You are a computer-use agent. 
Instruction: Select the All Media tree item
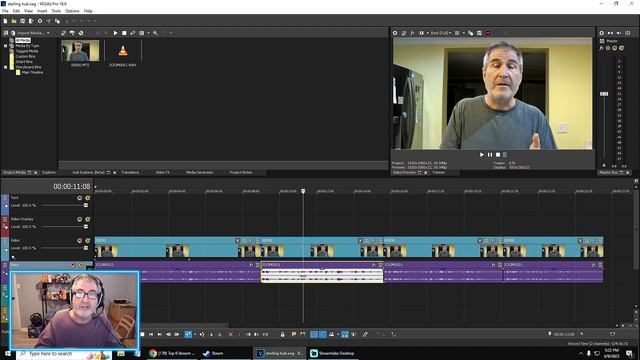click(x=23, y=40)
